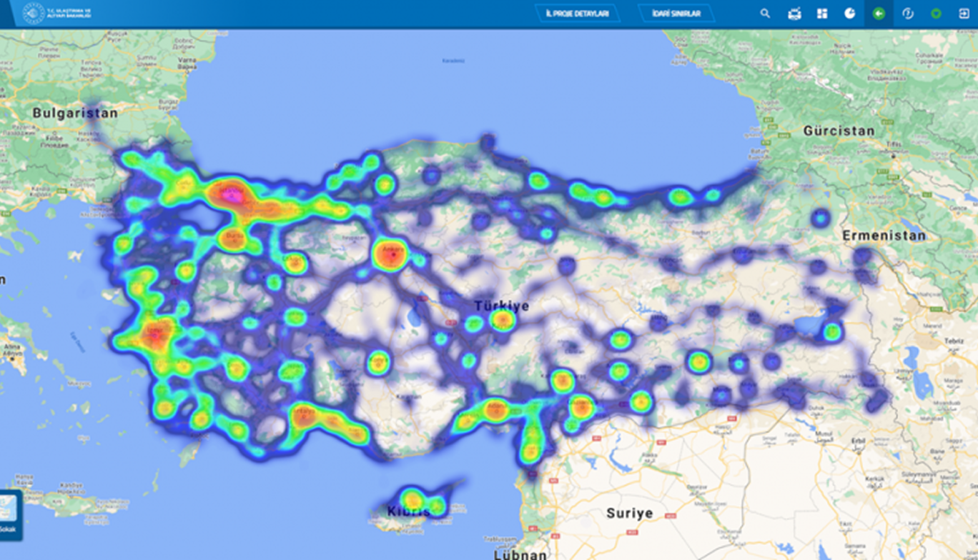Open İL PROJE DETAYLARI tab
Image resolution: width=978 pixels, height=560 pixels.
click(577, 14)
